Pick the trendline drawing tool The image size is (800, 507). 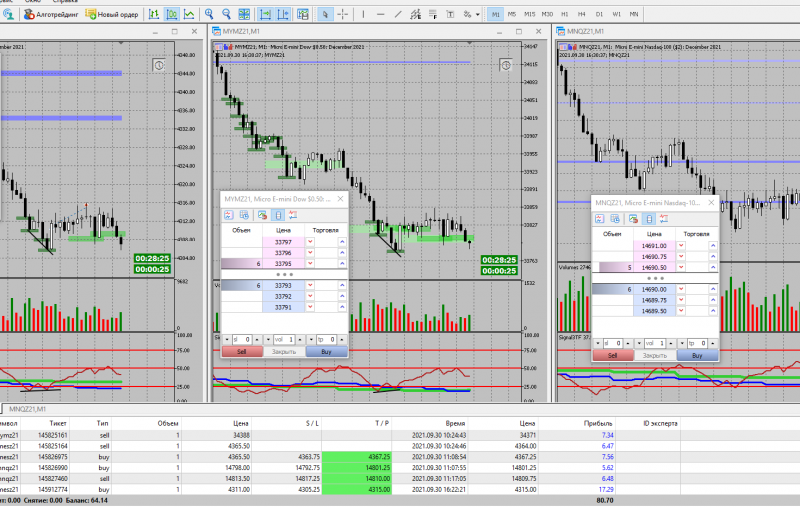(398, 14)
